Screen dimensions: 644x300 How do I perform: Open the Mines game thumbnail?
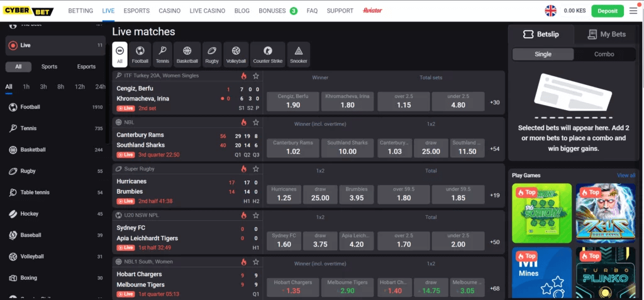tap(541, 273)
